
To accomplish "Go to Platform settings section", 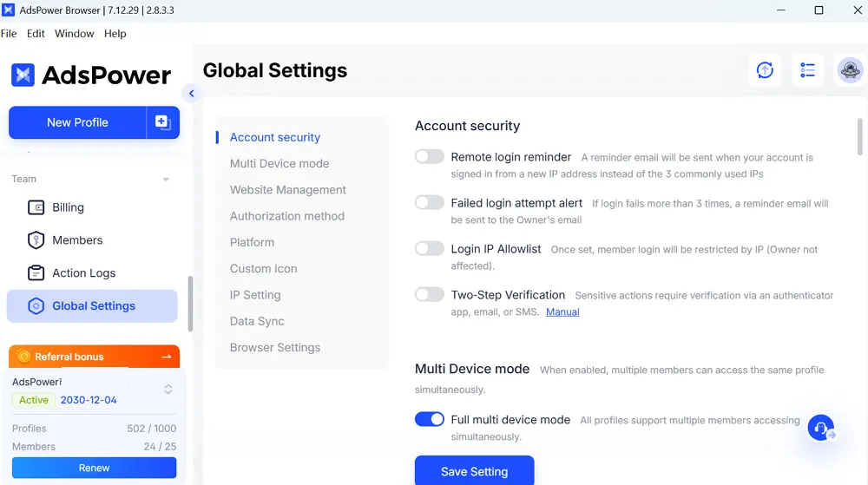I will pyautogui.click(x=252, y=242).
